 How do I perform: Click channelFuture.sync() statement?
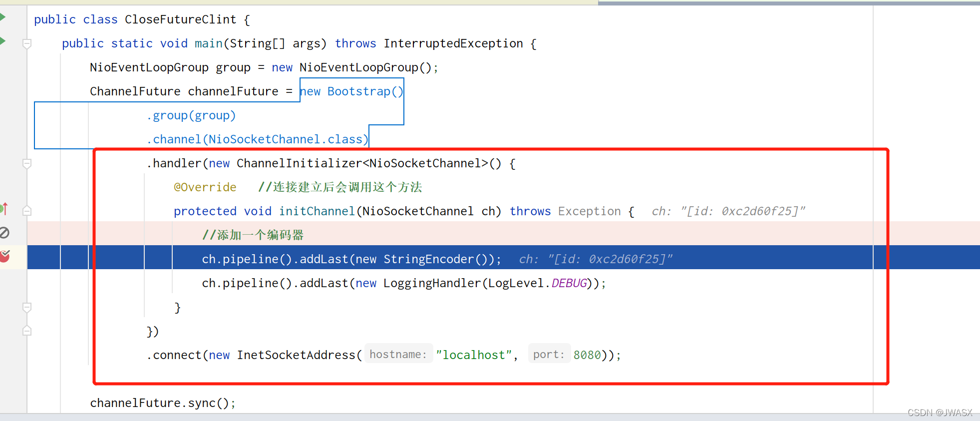click(163, 403)
